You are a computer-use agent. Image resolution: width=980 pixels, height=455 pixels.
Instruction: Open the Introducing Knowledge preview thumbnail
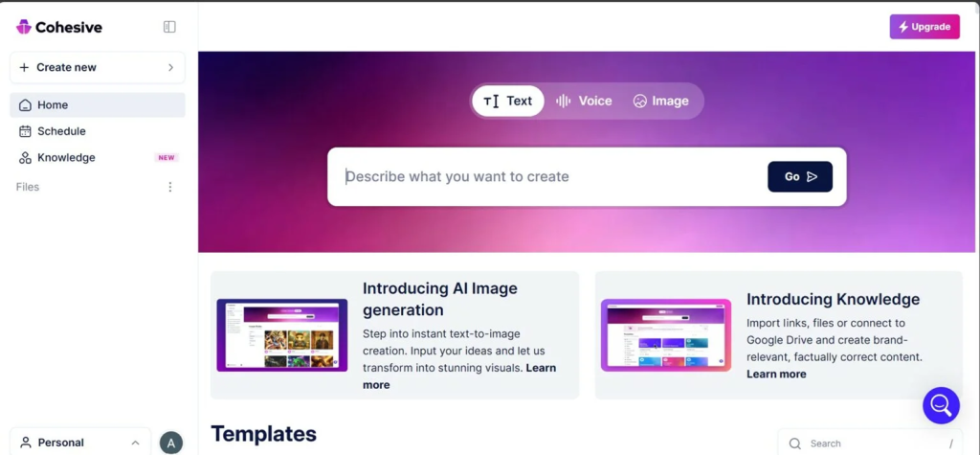665,335
